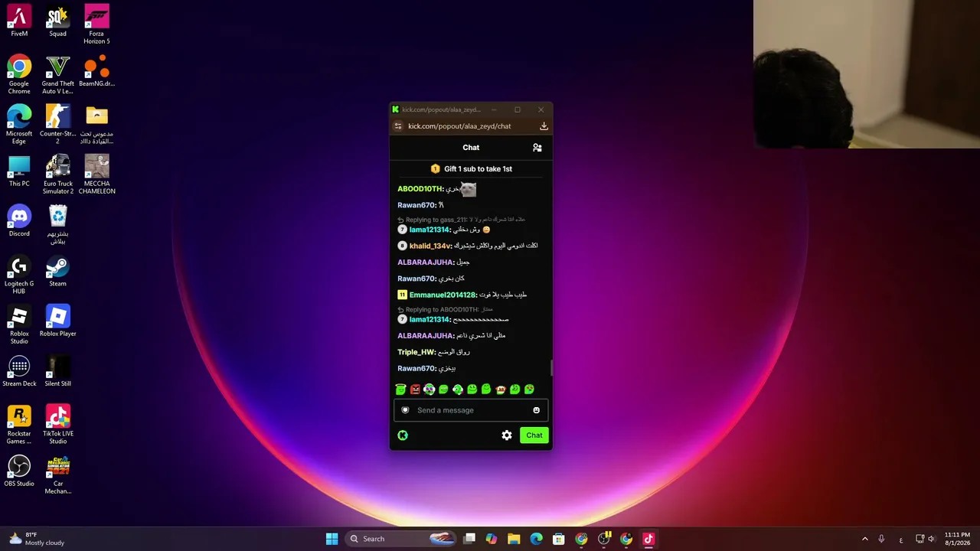Open the FiveM desktop shortcut
Screen dimensions: 980x551
tap(19, 21)
